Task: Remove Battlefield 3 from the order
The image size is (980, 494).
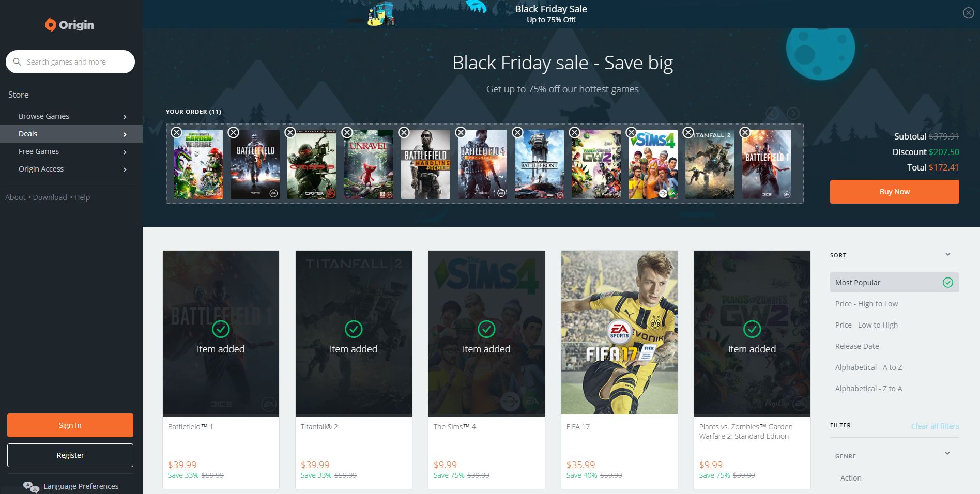Action: pyautogui.click(x=234, y=132)
